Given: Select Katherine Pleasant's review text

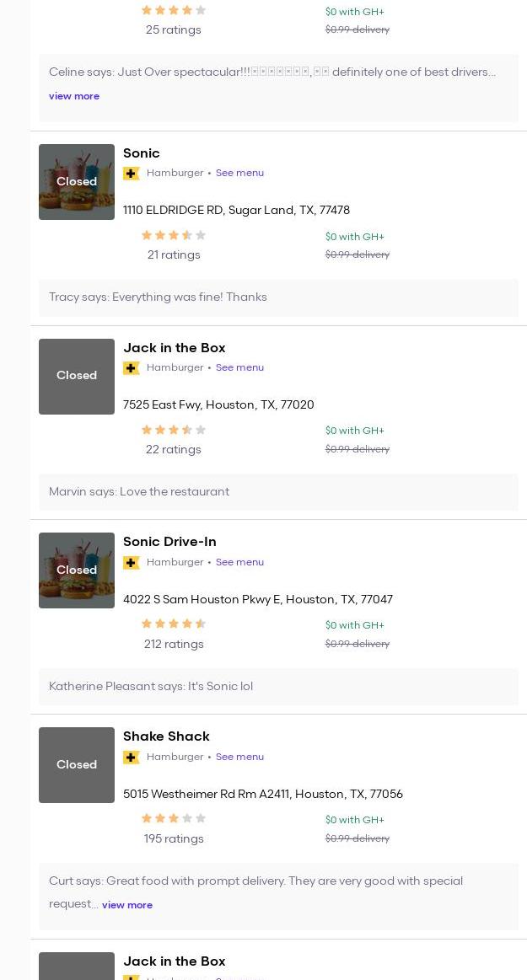Looking at the screenshot, I should 151,686.
